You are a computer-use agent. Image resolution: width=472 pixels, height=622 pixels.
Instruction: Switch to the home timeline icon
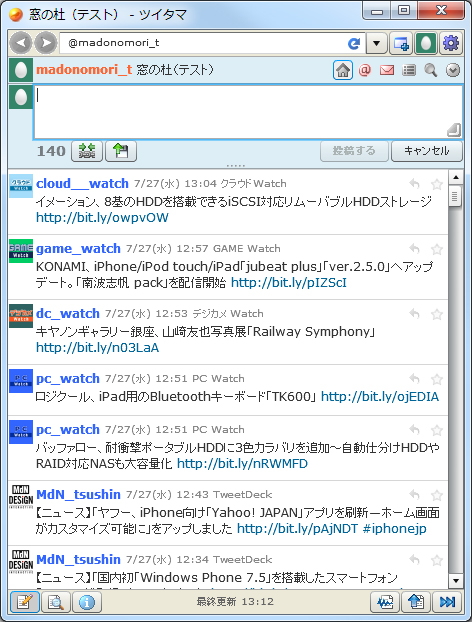click(343, 70)
